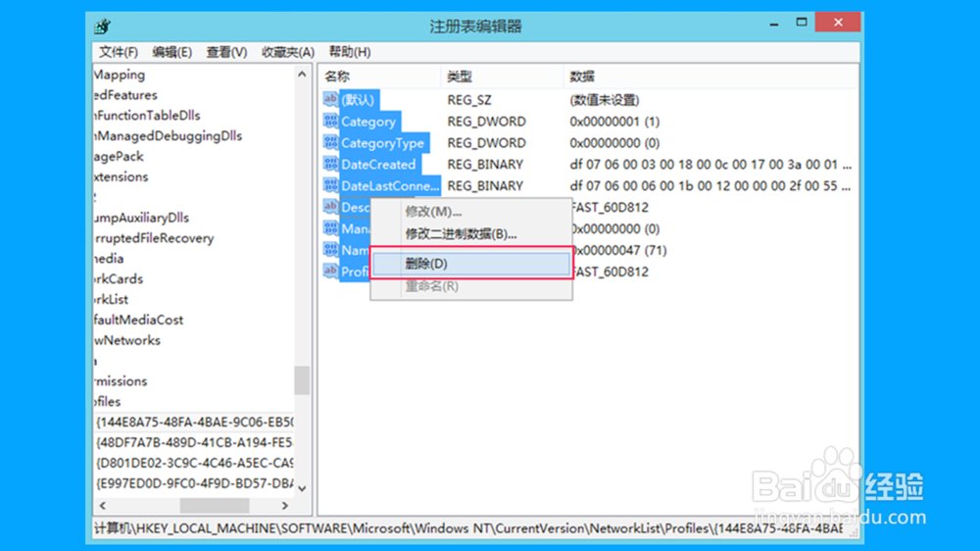This screenshot has height=551, width=980.
Task: Select the rruptedFileRecovery tree key
Action: tap(155, 238)
